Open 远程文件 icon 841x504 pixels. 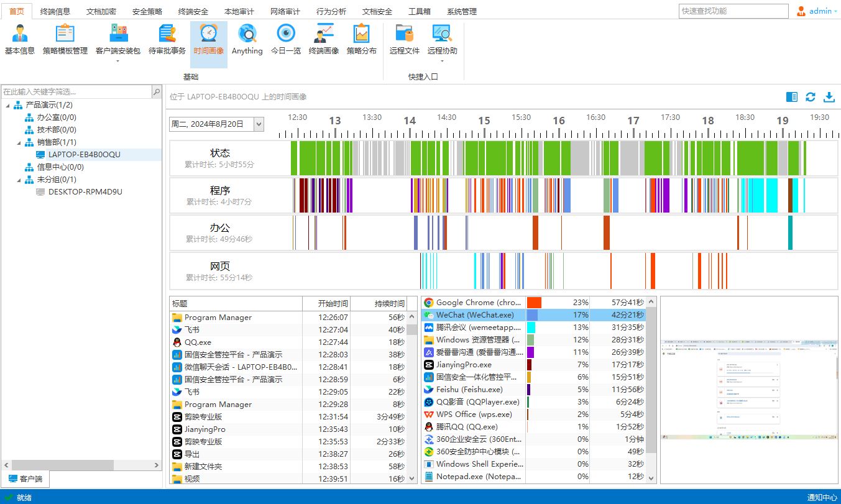(x=405, y=33)
